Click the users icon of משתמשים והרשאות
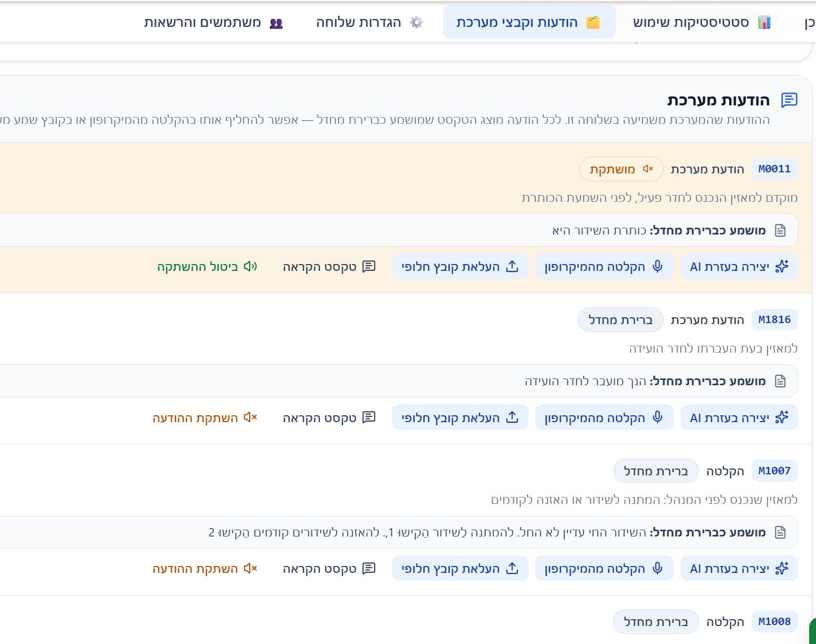The image size is (816, 644). 277,23
